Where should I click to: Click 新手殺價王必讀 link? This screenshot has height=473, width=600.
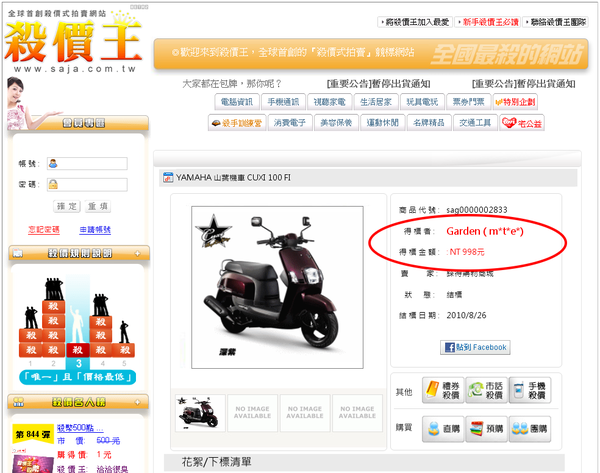488,22
